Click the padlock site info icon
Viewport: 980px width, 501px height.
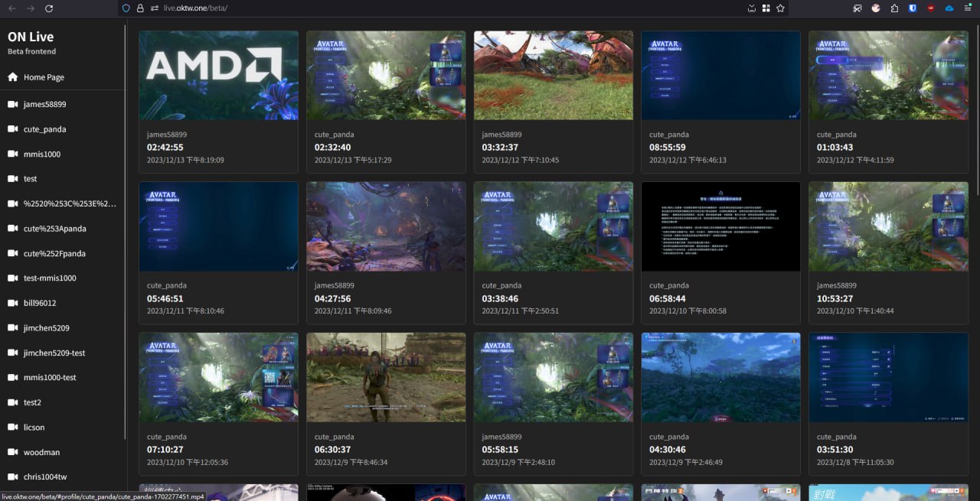click(x=140, y=8)
